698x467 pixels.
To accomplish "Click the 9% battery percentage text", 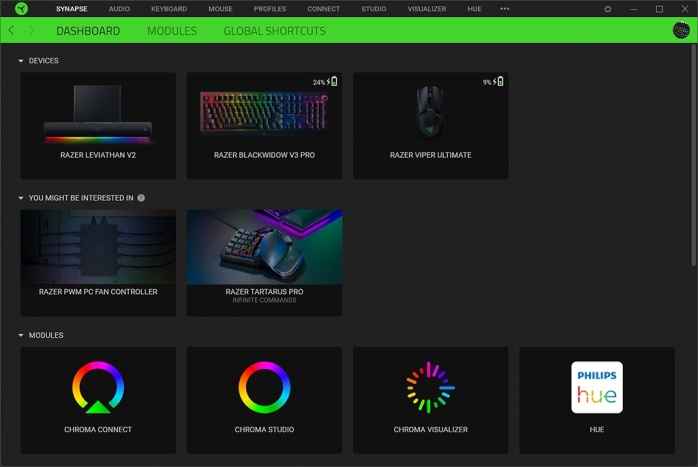I will (x=487, y=82).
